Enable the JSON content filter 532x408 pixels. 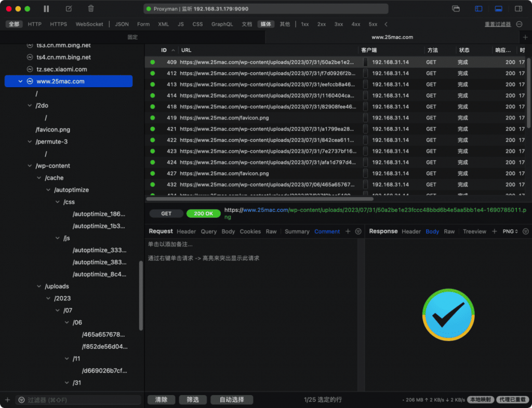(122, 24)
